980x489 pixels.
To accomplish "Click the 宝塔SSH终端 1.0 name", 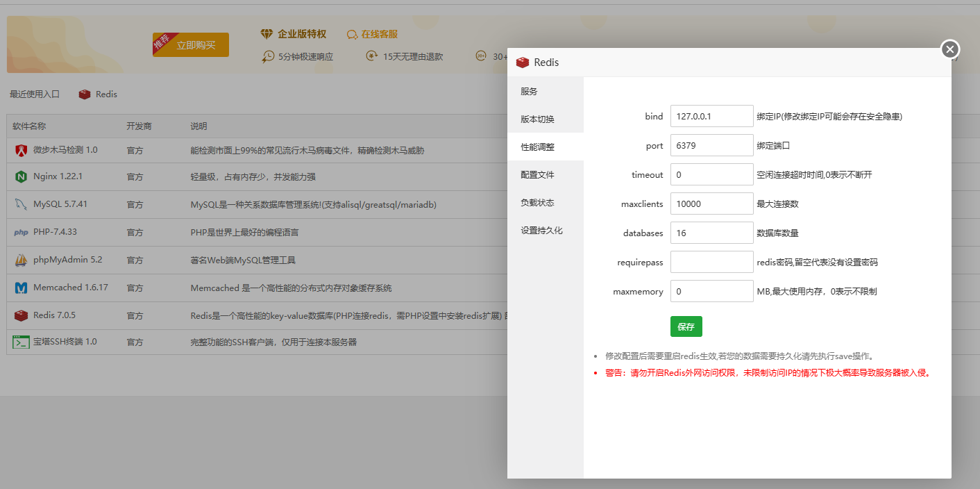I will coord(65,342).
